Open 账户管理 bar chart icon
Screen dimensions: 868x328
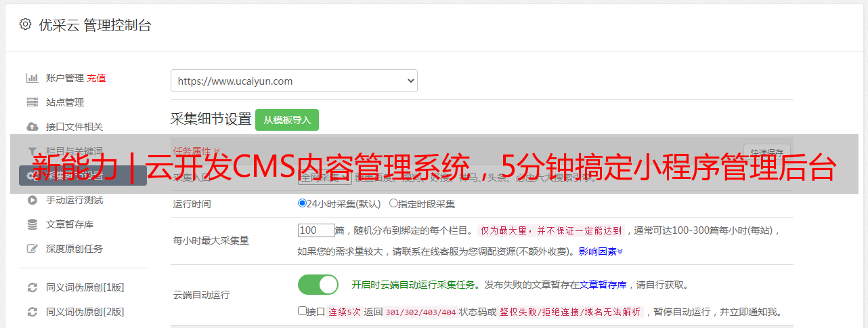[32, 78]
